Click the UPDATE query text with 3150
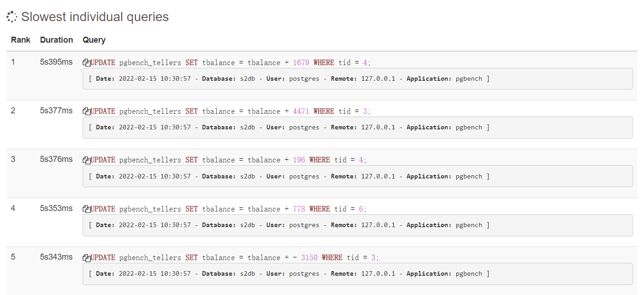 [x=235, y=257]
